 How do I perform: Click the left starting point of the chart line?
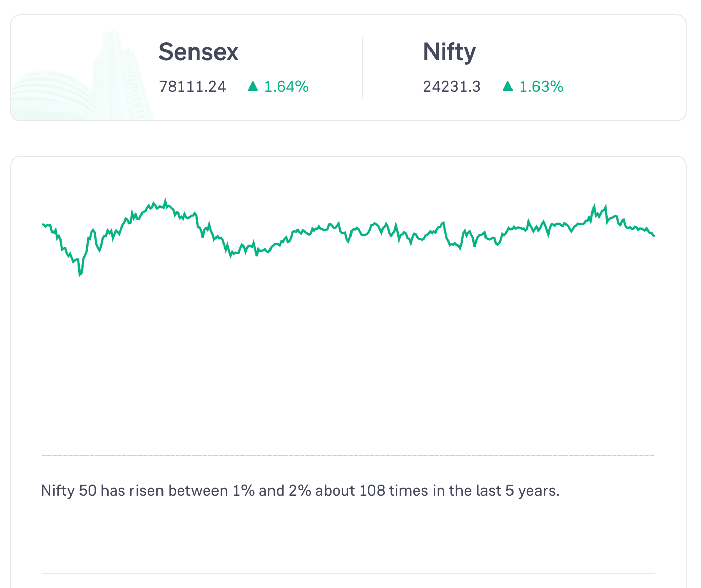[x=43, y=224]
